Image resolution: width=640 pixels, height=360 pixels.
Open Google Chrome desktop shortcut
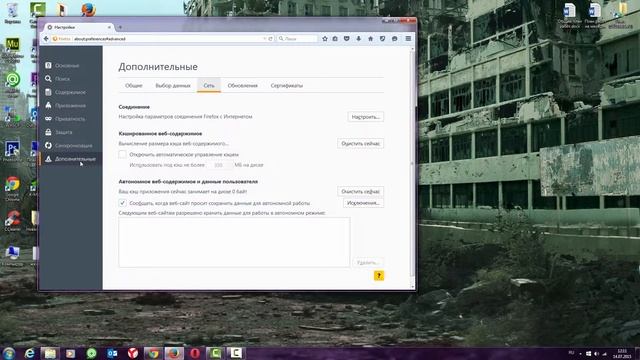[12, 189]
